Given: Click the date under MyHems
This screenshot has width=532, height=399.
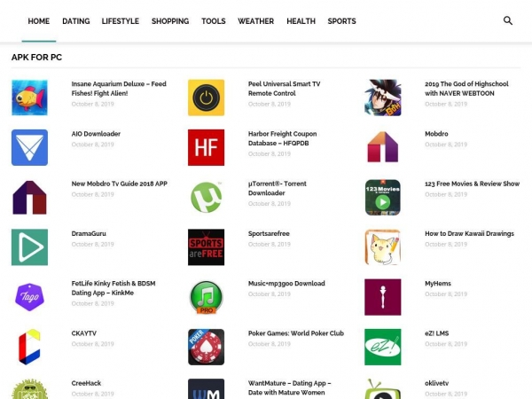Looking at the screenshot, I should (446, 293).
